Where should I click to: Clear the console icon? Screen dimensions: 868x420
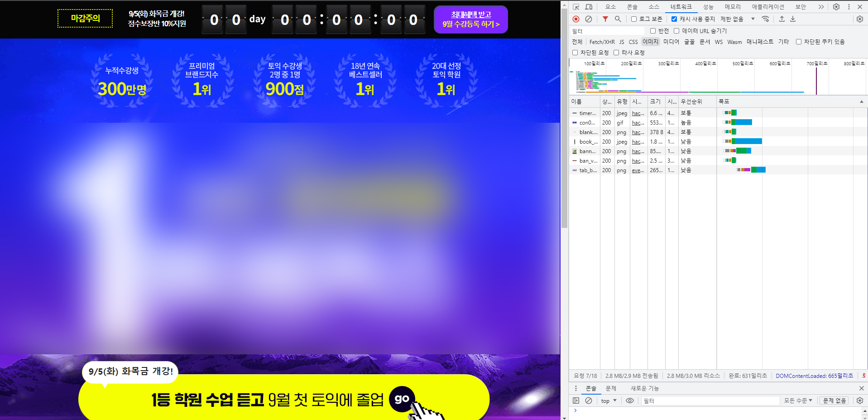click(589, 401)
